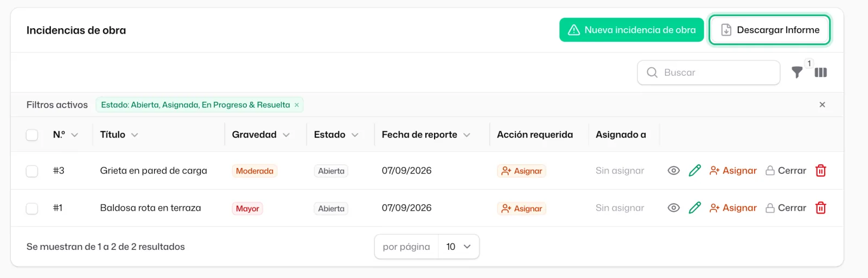
Task: Click Sin asignar in row #1
Action: (x=620, y=208)
